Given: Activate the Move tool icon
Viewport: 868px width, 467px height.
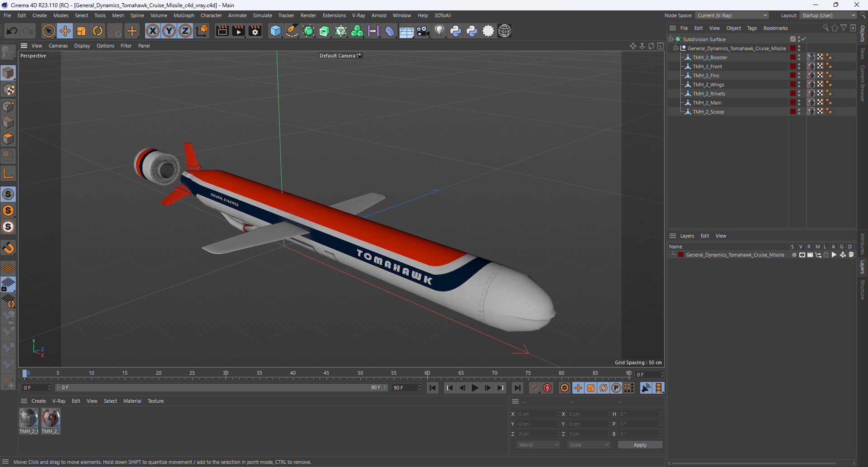Looking at the screenshot, I should point(65,31).
